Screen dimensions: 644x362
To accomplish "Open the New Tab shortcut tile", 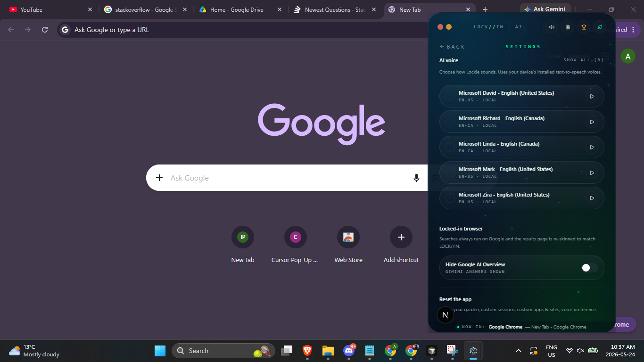I will coord(243,245).
